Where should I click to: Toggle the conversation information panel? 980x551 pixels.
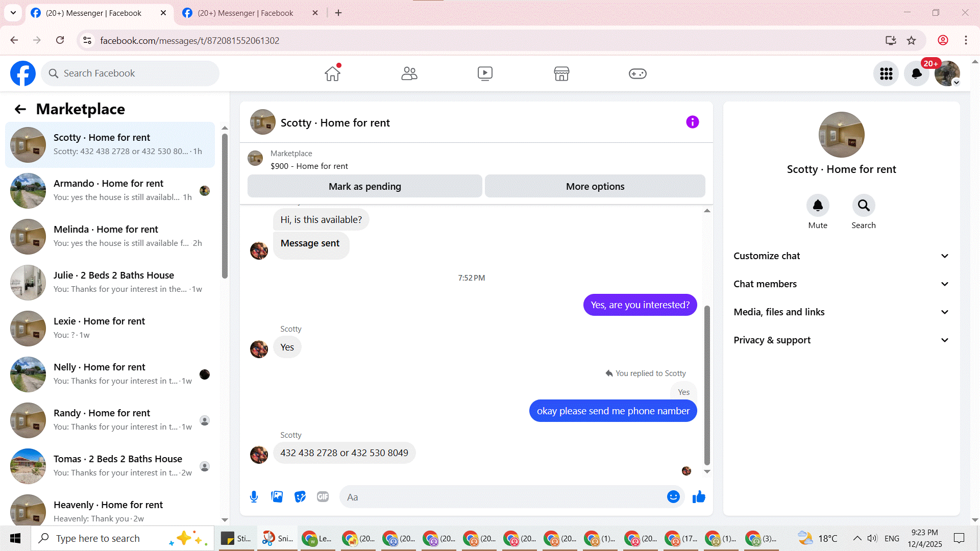[692, 122]
